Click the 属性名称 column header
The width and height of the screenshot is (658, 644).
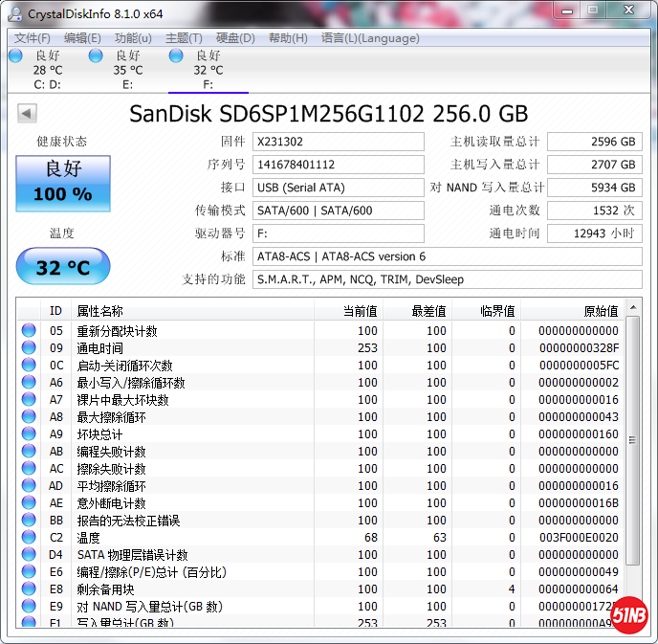tap(99, 311)
